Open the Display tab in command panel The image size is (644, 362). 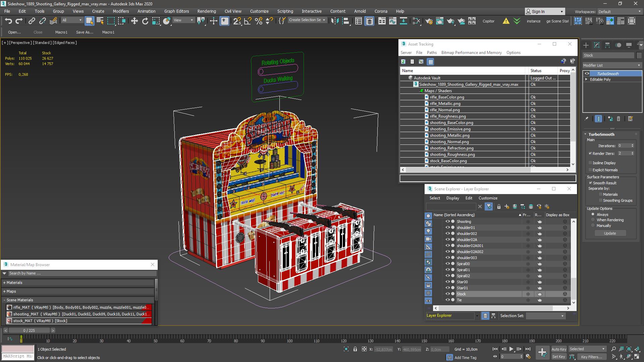[629, 45]
